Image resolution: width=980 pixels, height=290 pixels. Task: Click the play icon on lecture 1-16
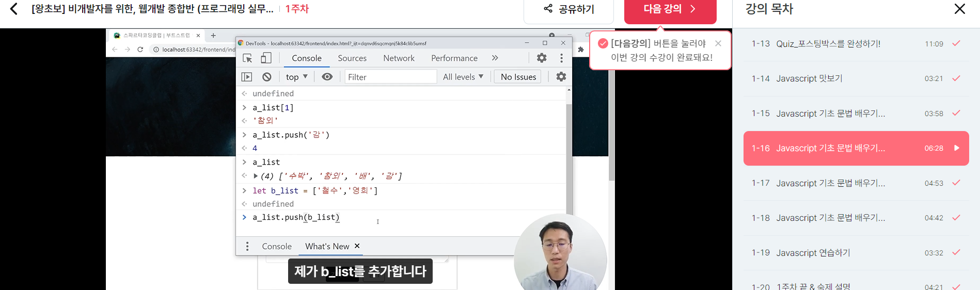click(956, 148)
